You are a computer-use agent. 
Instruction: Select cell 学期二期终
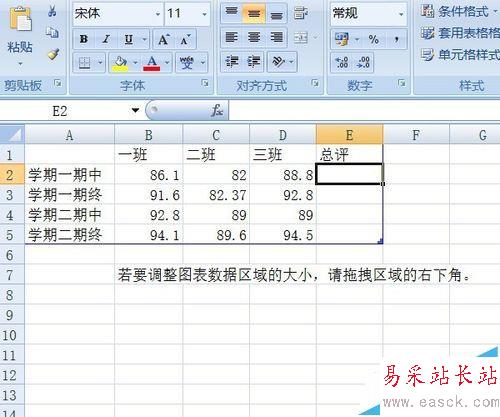[x=70, y=235]
